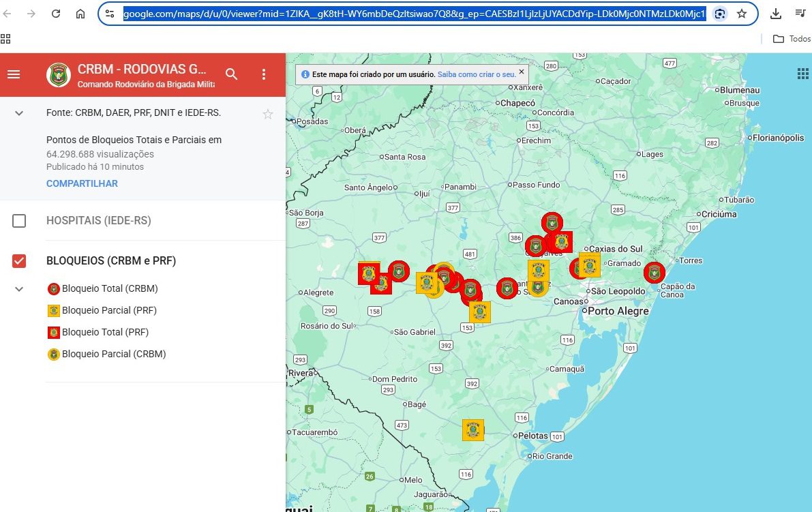Collapse the BLOQUEIOS legend list chevron
The width and height of the screenshot is (812, 512).
click(x=19, y=289)
